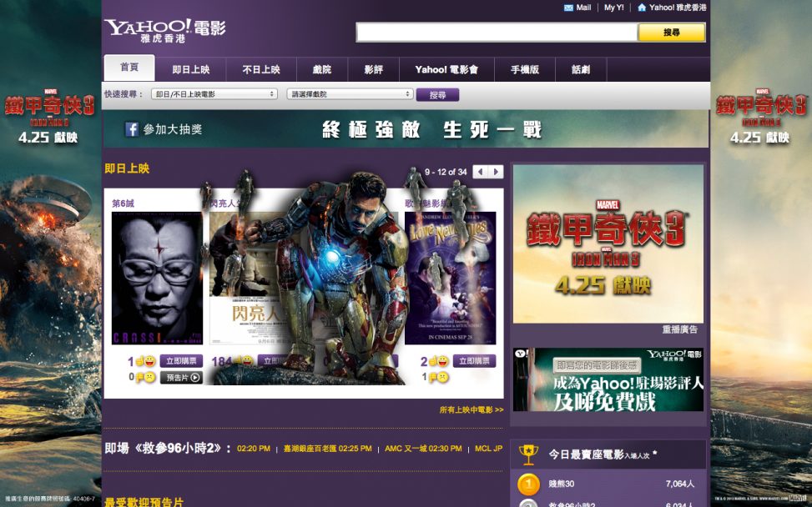Click the thumbs-up smiley for 歌聲魅影 movie
Image resolution: width=812 pixels, height=507 pixels.
click(439, 361)
